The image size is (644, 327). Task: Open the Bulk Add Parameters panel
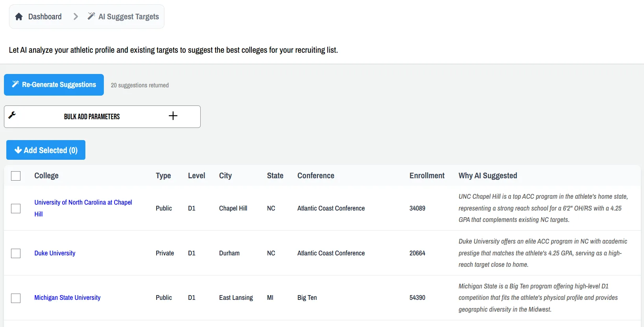coord(102,116)
